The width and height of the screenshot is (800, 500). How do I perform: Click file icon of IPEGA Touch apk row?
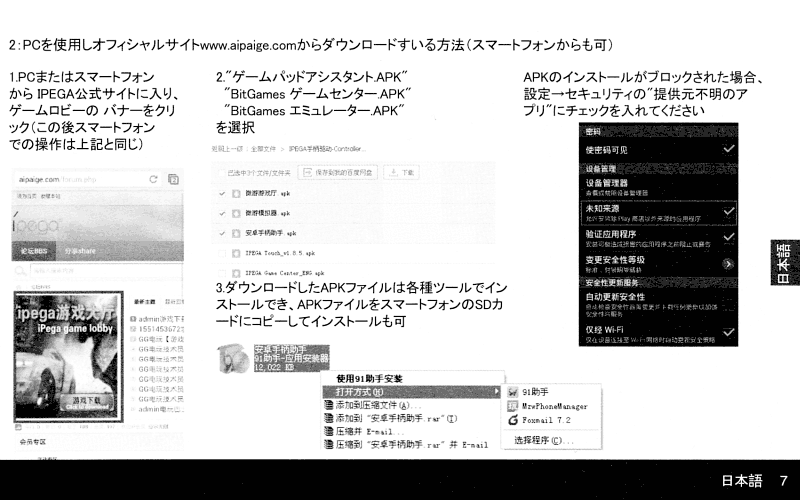[x=236, y=253]
